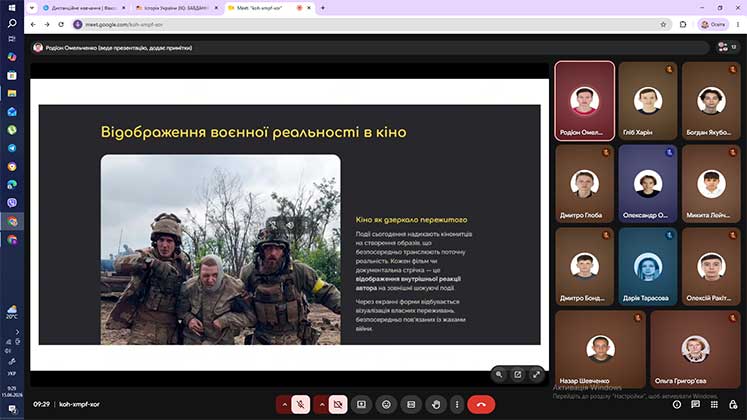Open the more options three-dot menu

click(457, 404)
